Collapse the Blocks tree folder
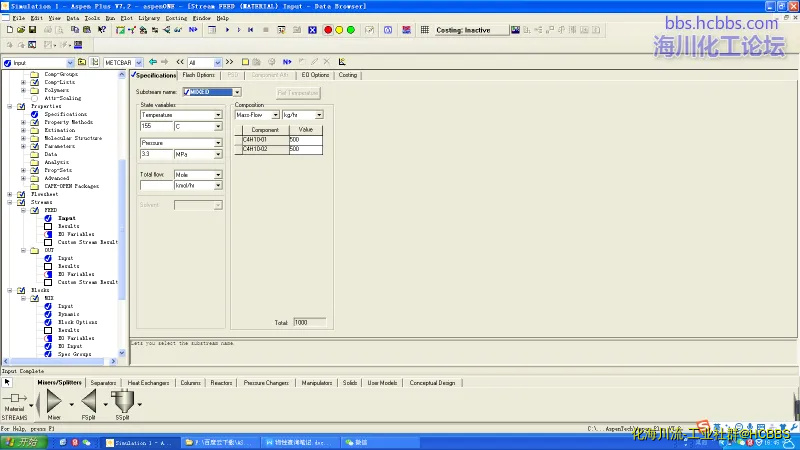This screenshot has height=450, width=800. [10, 290]
